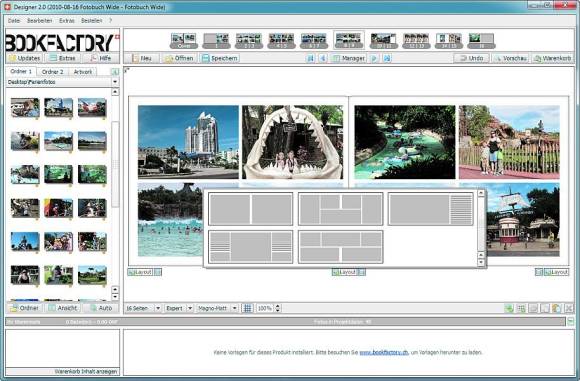
Task: Go to previous page arrow icon
Action: click(x=323, y=58)
